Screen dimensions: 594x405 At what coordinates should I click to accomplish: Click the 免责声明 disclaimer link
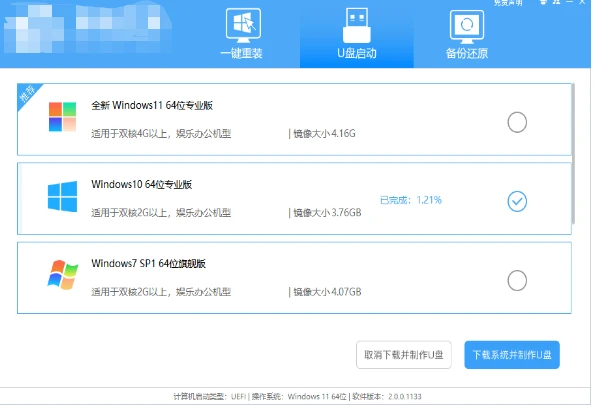[x=508, y=3]
